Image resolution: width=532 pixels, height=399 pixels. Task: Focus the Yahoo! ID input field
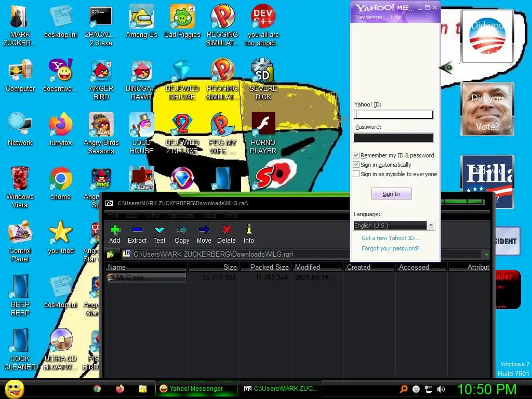(393, 115)
